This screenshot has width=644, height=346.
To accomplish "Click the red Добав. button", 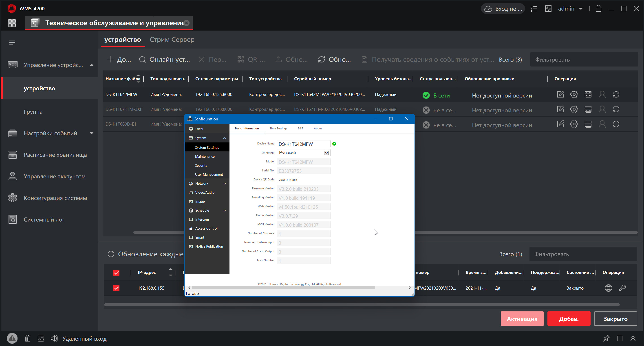I will click(x=569, y=319).
